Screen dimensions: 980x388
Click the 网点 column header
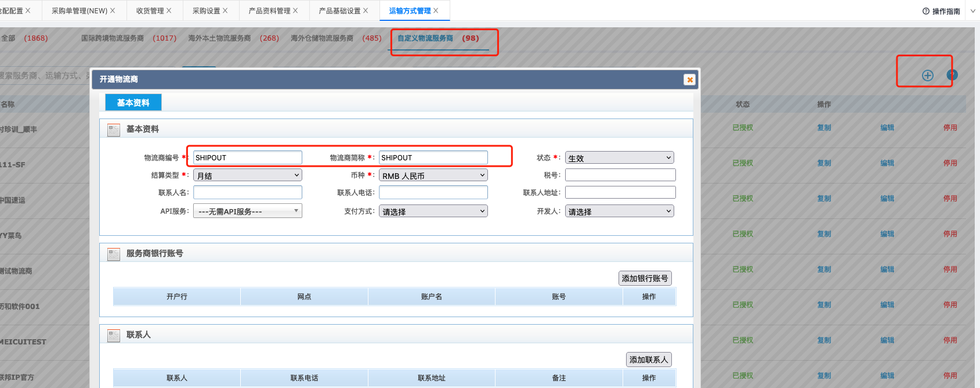304,296
